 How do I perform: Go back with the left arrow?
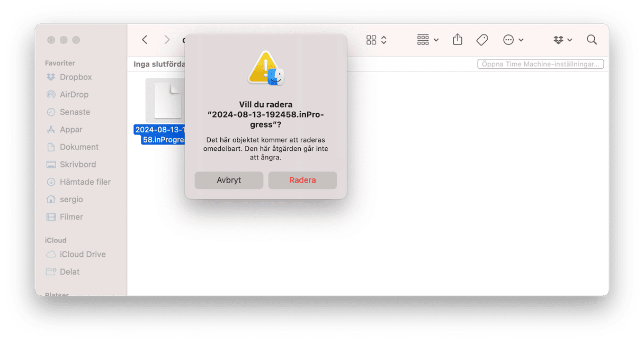(145, 40)
